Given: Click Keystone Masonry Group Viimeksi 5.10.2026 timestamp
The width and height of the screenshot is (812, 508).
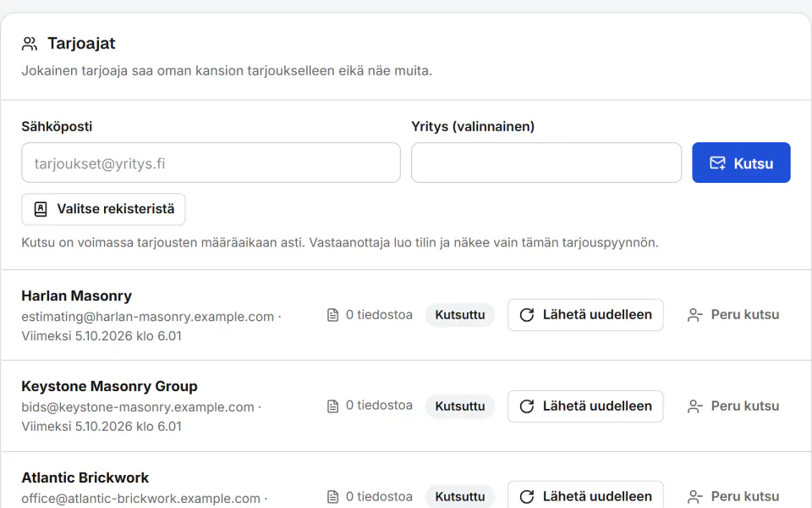Looking at the screenshot, I should pos(101,427).
